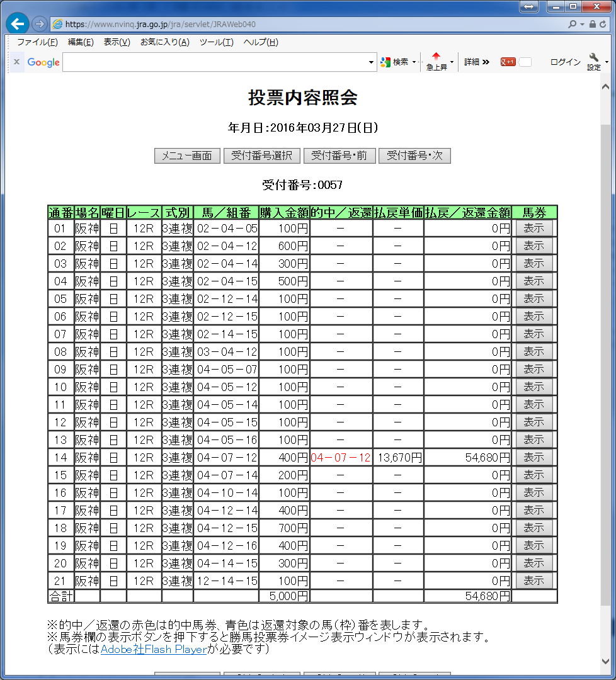
Task: Click the search magnifier in address bar
Action: [x=572, y=25]
